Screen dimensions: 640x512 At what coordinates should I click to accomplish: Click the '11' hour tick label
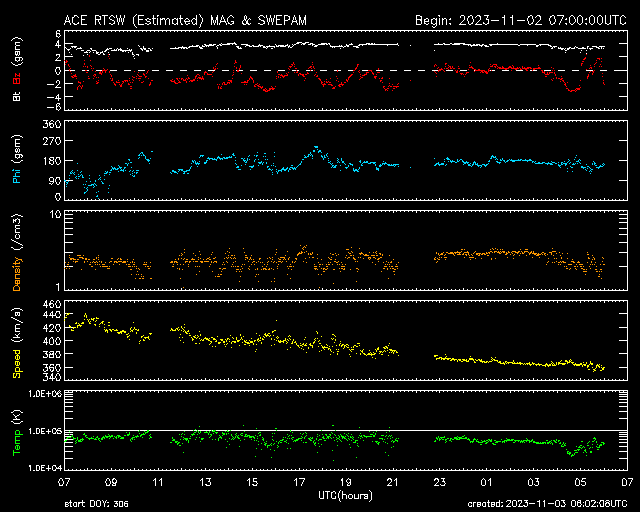coord(158,482)
